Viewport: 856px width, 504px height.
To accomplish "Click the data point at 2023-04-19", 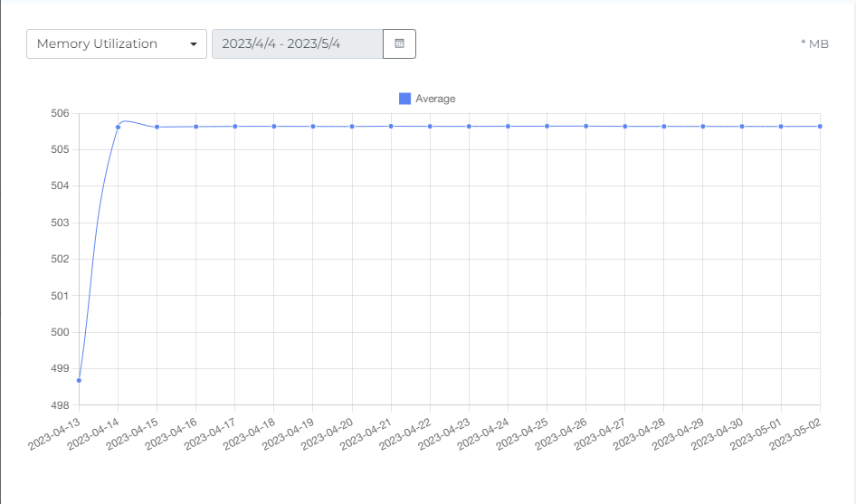I will tap(313, 126).
